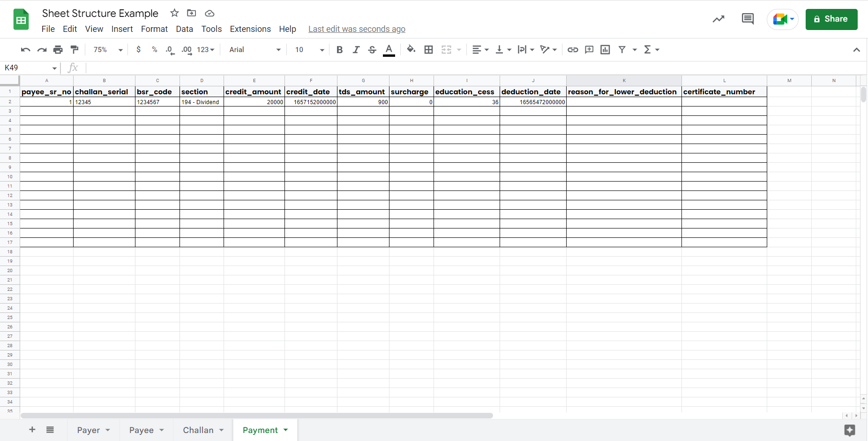Decrease decimal places icon

[170, 50]
